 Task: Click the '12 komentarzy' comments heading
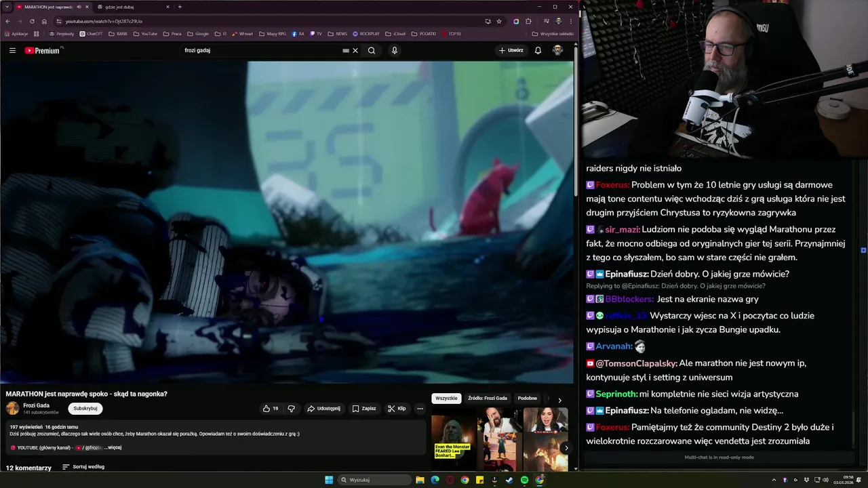[28, 468]
